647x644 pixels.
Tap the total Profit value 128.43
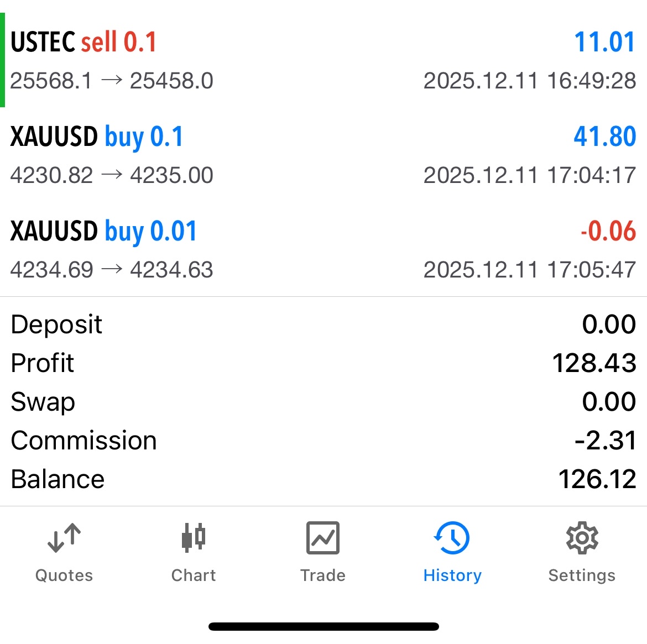(594, 363)
